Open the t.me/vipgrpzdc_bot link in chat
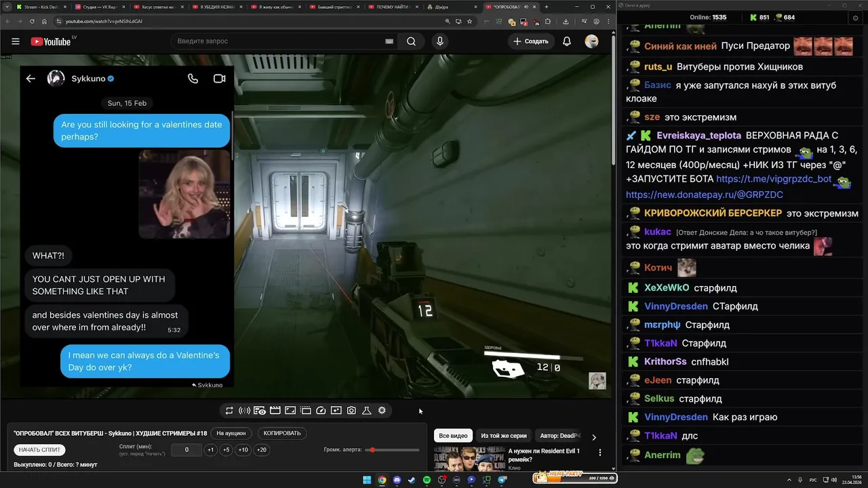The image size is (868, 488). 774,179
